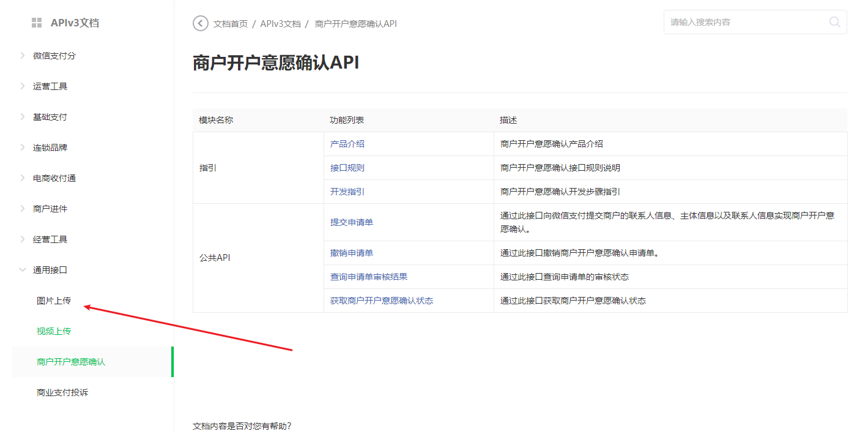This screenshot has width=868, height=431.
Task: Click the search magnifier icon
Action: click(834, 22)
